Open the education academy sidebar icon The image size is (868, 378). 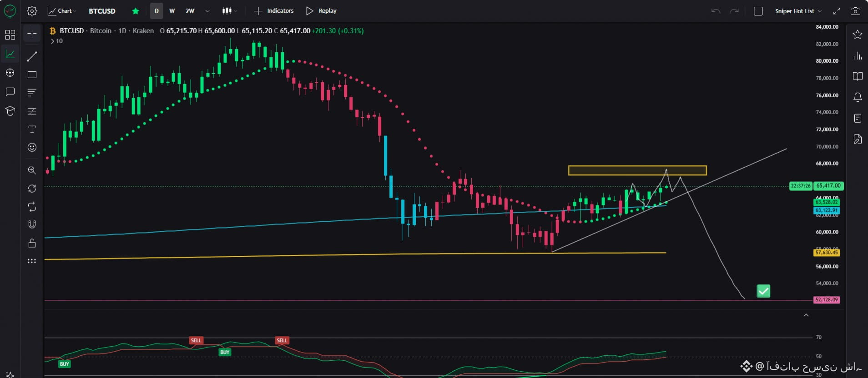(x=10, y=111)
